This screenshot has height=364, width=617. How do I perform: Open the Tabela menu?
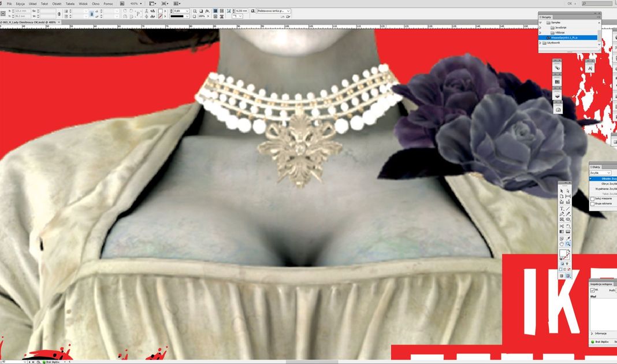pos(70,3)
